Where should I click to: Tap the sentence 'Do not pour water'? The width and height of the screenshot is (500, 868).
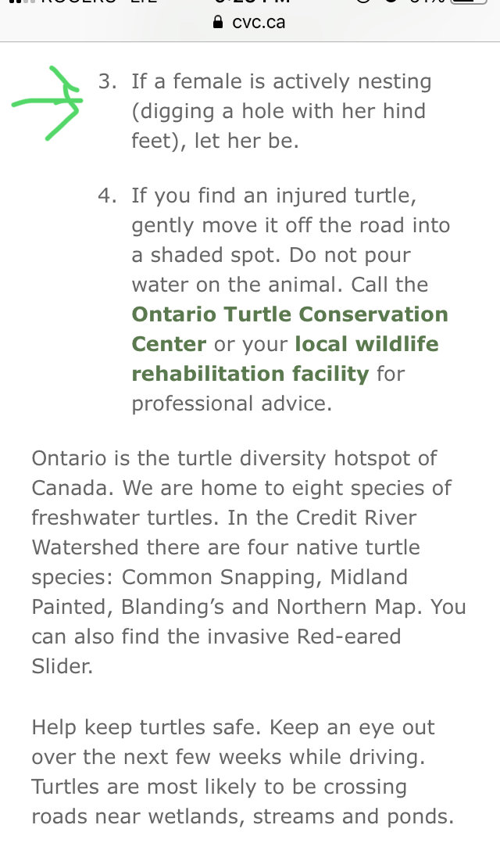[271, 270]
